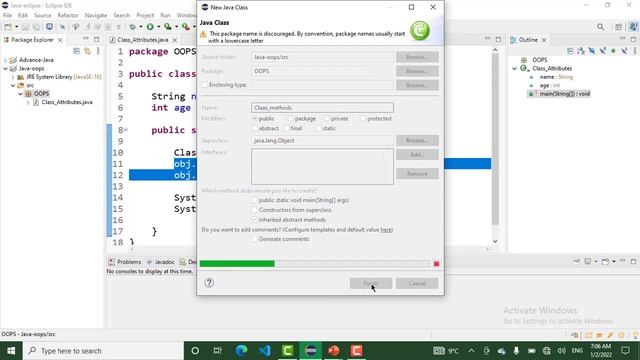Image resolution: width=640 pixels, height=360 pixels.
Task: Click the Coverage run icon in toolbar
Action: coord(167,27)
